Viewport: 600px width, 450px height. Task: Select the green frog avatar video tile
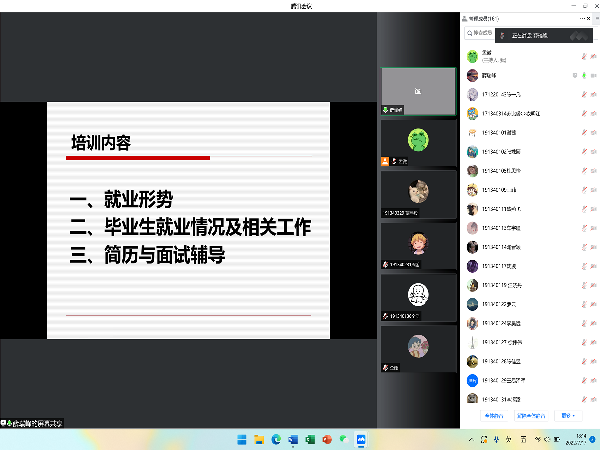(x=419, y=142)
